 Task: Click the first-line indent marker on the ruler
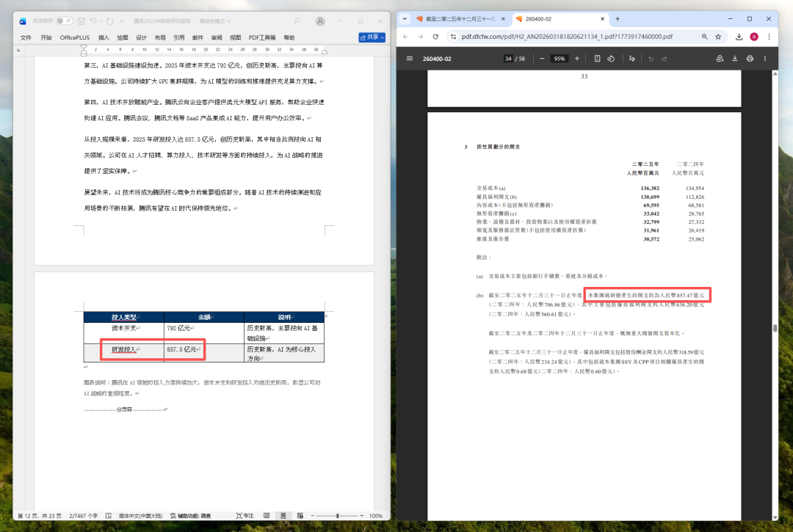point(84,47)
